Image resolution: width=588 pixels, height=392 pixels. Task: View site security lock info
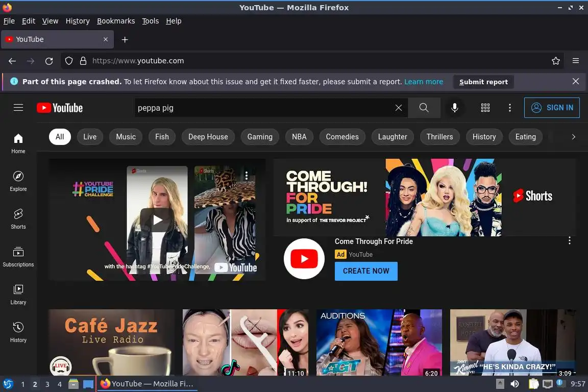click(x=83, y=61)
